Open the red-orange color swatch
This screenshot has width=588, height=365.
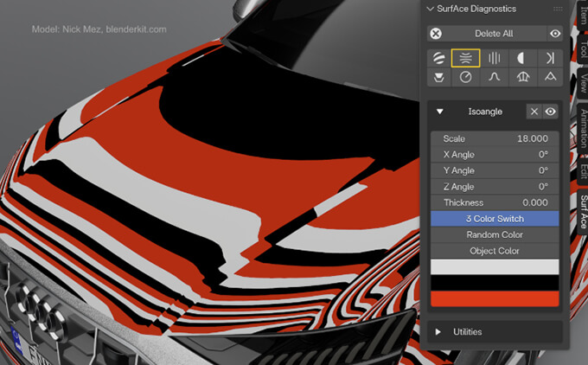(x=495, y=298)
